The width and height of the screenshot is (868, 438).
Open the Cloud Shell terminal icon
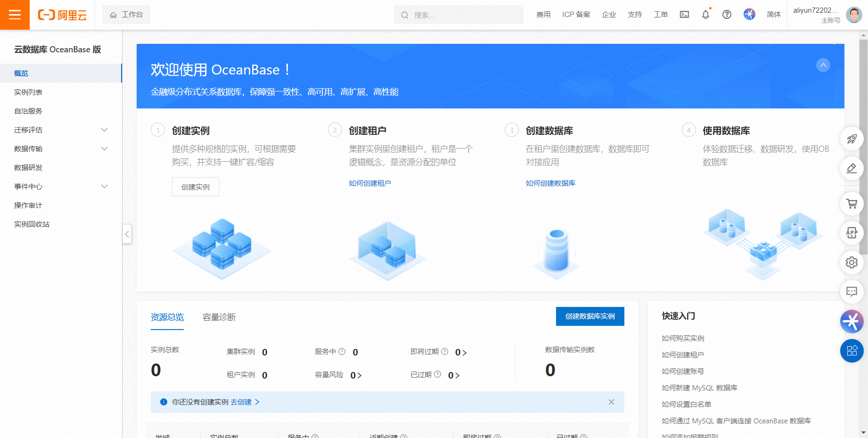click(684, 15)
